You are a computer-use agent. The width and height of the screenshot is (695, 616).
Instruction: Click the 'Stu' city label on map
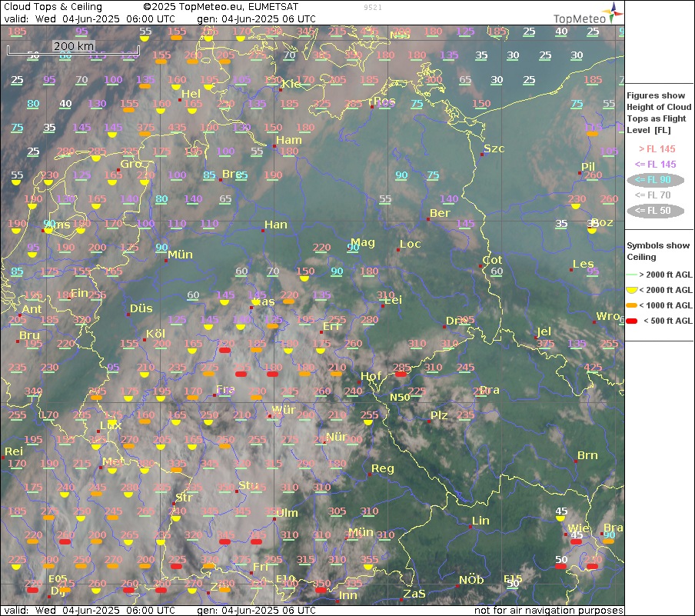coord(248,485)
